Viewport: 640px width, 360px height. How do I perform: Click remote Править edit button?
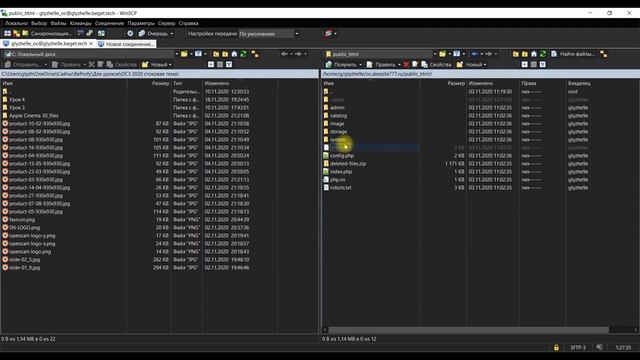pyautogui.click(x=381, y=64)
